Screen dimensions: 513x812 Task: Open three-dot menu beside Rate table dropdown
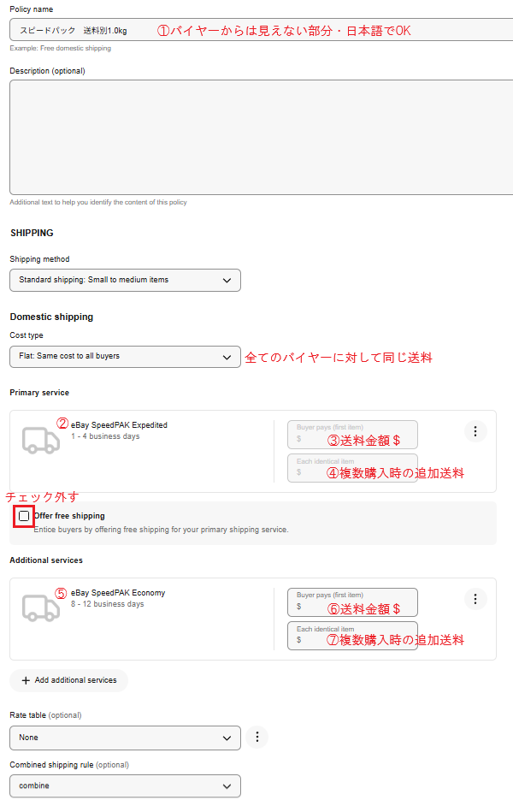pos(256,737)
